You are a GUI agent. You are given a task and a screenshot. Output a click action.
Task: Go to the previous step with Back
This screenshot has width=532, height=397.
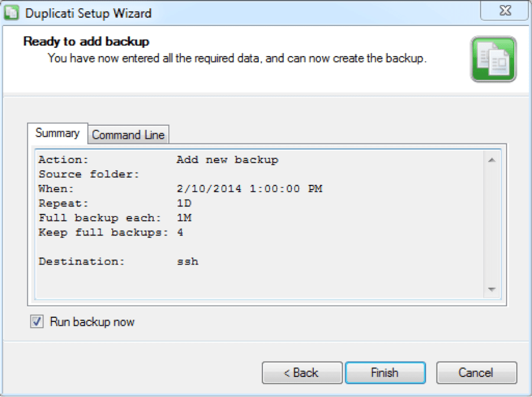(302, 373)
